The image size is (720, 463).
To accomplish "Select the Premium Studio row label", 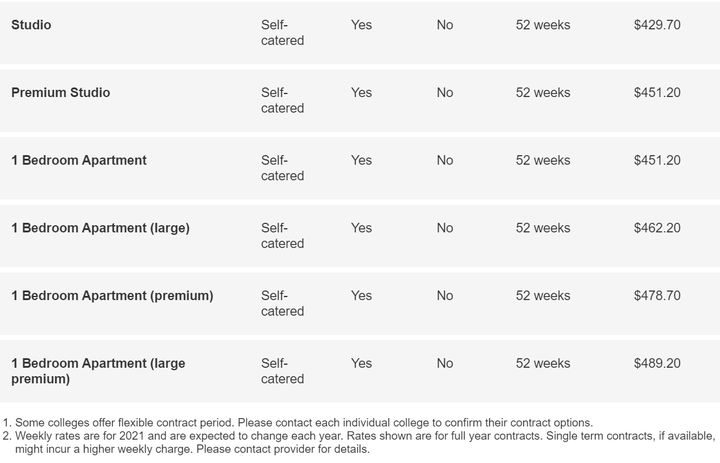I will click(x=61, y=92).
